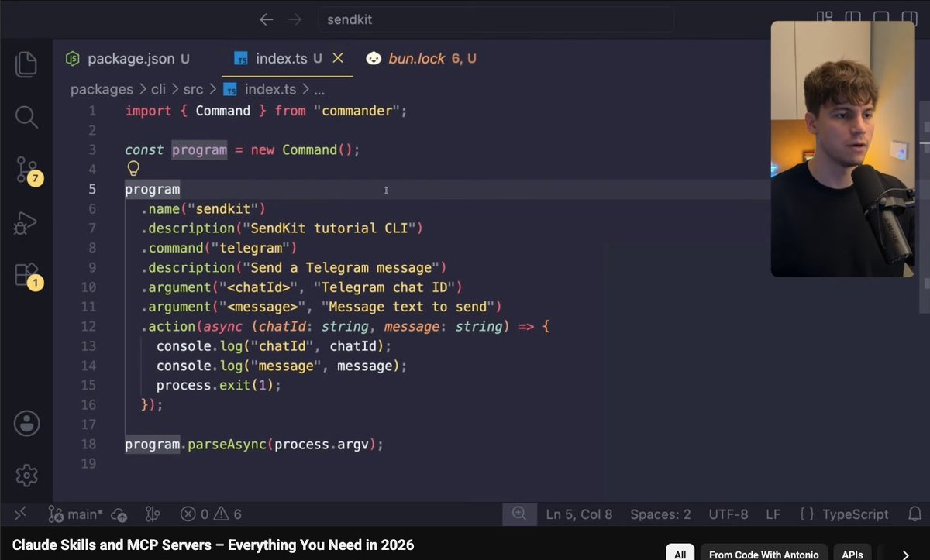
Task: Click the remote window icon in status bar
Action: point(22,514)
